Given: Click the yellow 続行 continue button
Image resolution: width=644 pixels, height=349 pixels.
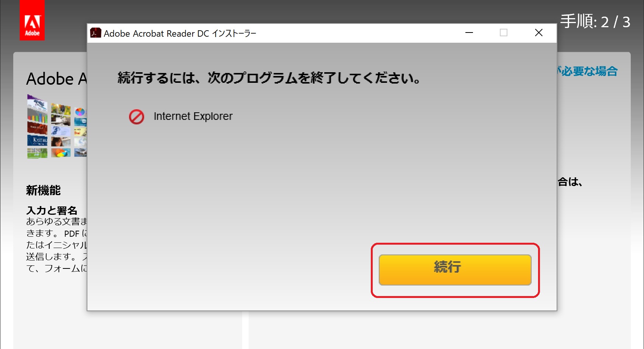Looking at the screenshot, I should click(x=455, y=270).
